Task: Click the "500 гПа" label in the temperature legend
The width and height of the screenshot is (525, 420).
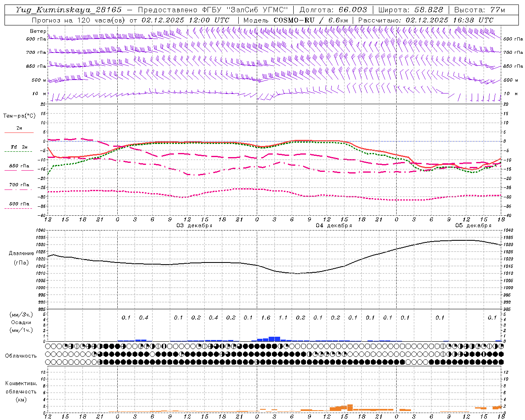Action: click(x=19, y=204)
